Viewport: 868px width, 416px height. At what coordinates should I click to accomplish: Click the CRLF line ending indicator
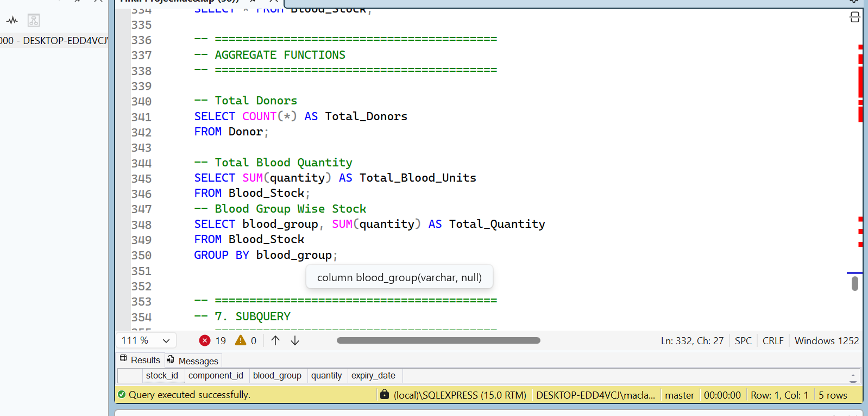click(773, 341)
